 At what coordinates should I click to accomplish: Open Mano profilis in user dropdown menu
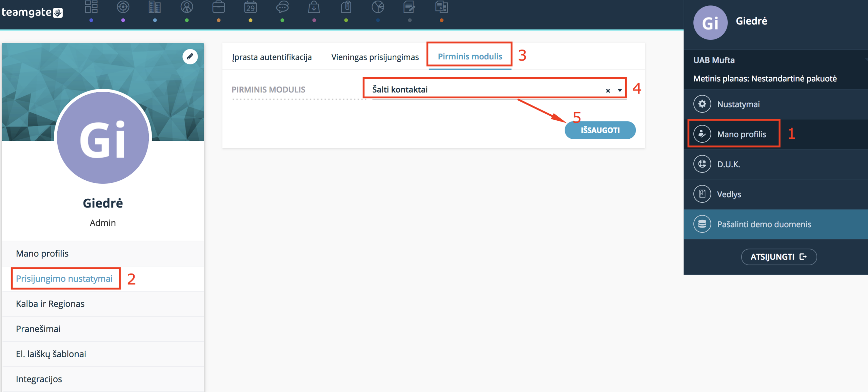pos(776,134)
